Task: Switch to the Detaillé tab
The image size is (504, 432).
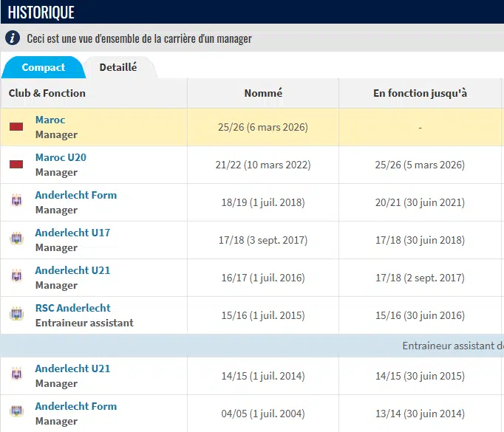Action: [x=118, y=67]
